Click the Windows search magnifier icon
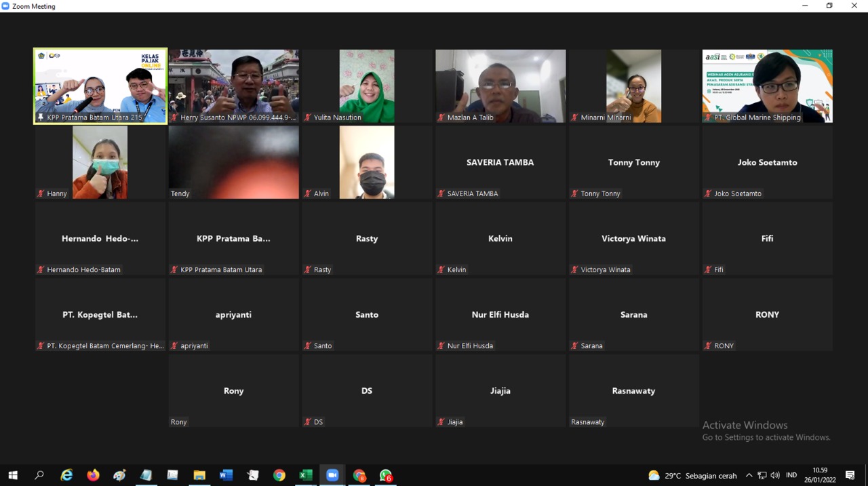This screenshot has height=486, width=868. coord(39,475)
